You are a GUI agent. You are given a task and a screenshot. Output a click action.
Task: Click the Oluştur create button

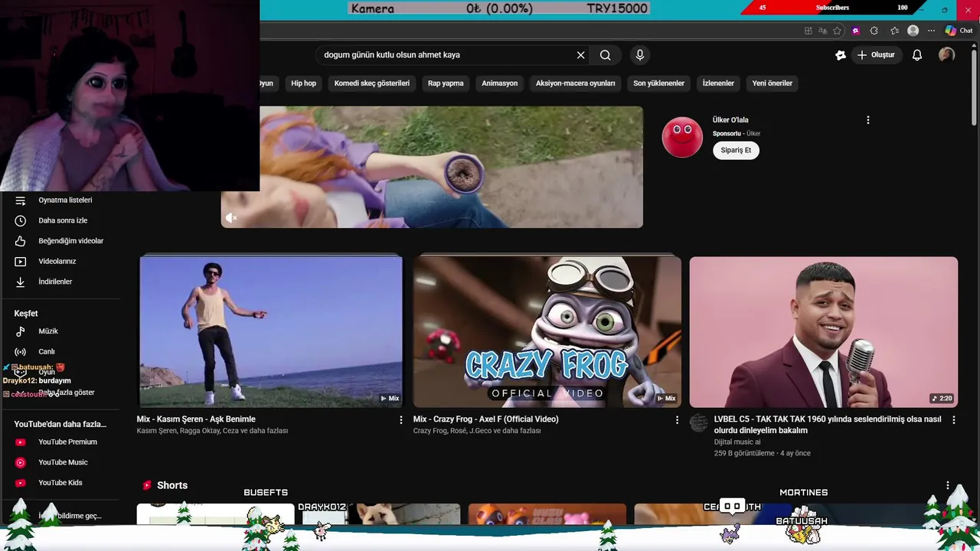point(876,55)
